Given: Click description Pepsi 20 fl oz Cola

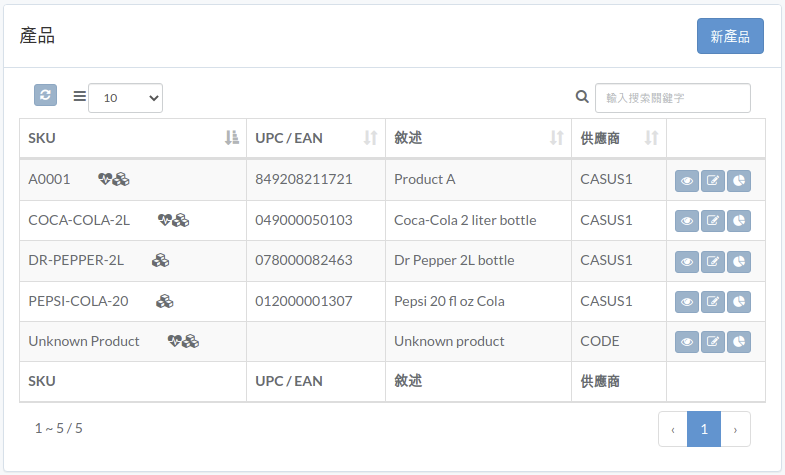Looking at the screenshot, I should (449, 301).
